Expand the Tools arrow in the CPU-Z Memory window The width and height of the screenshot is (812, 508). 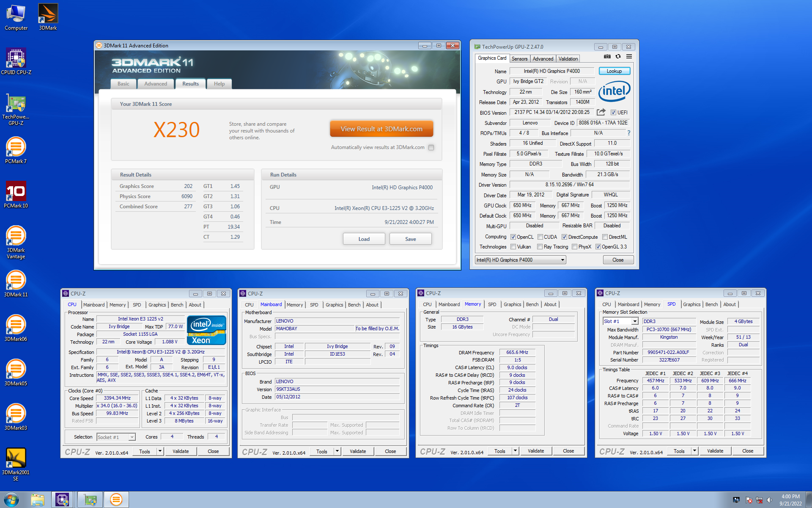516,451
